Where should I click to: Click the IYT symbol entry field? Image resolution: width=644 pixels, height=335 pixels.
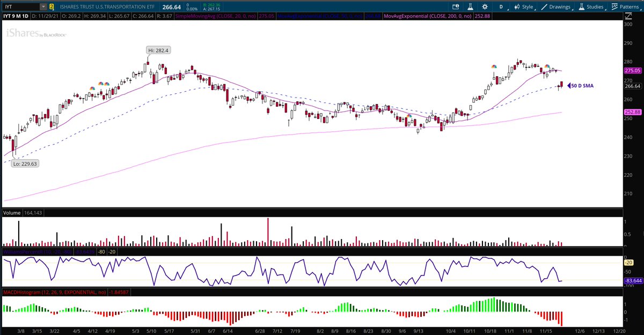(x=20, y=7)
